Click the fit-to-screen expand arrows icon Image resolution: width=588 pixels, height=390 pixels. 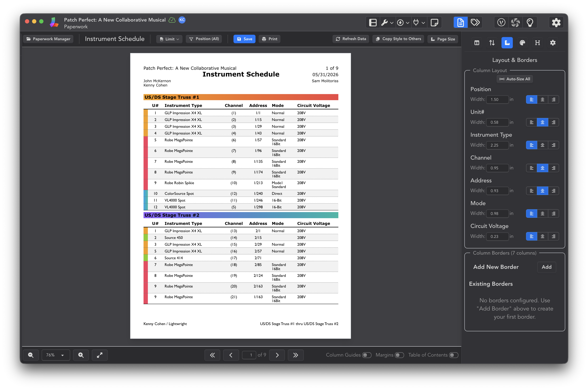[x=100, y=355]
